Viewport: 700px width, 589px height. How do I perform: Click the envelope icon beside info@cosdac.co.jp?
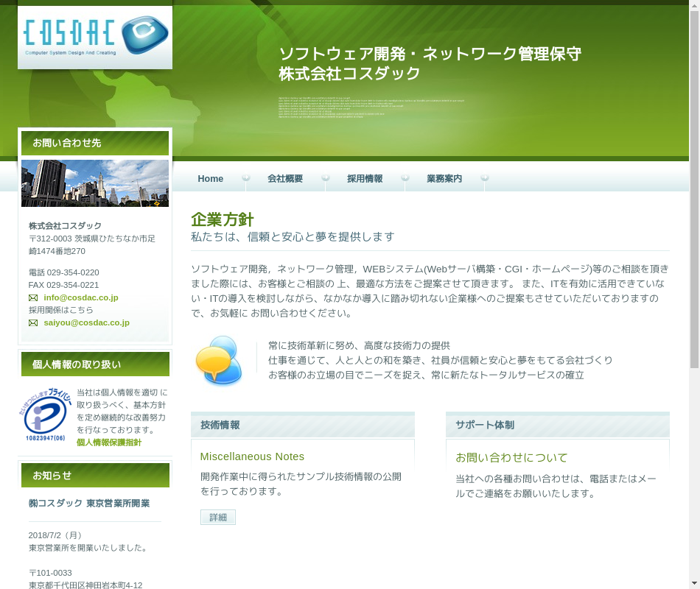point(33,298)
